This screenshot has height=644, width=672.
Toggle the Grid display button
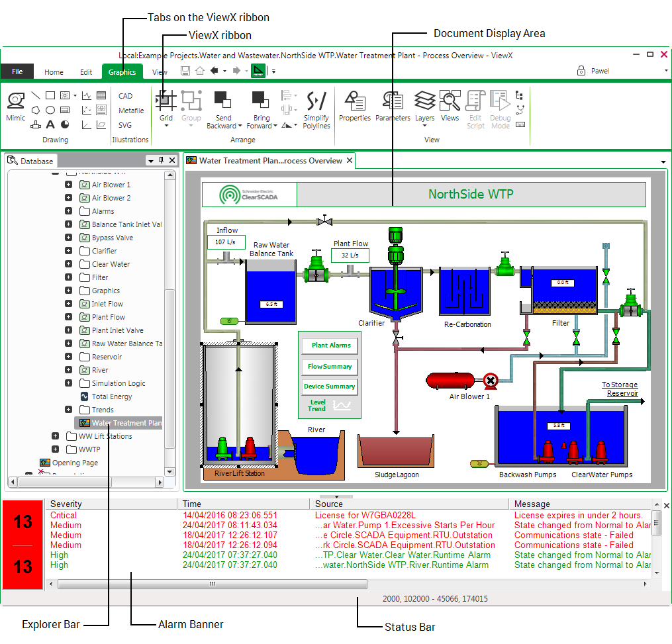point(166,106)
